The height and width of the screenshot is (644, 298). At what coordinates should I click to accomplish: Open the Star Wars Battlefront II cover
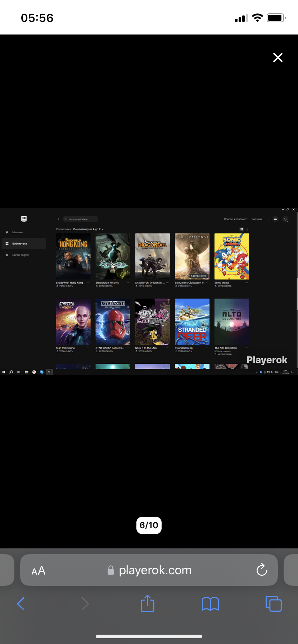click(x=113, y=322)
